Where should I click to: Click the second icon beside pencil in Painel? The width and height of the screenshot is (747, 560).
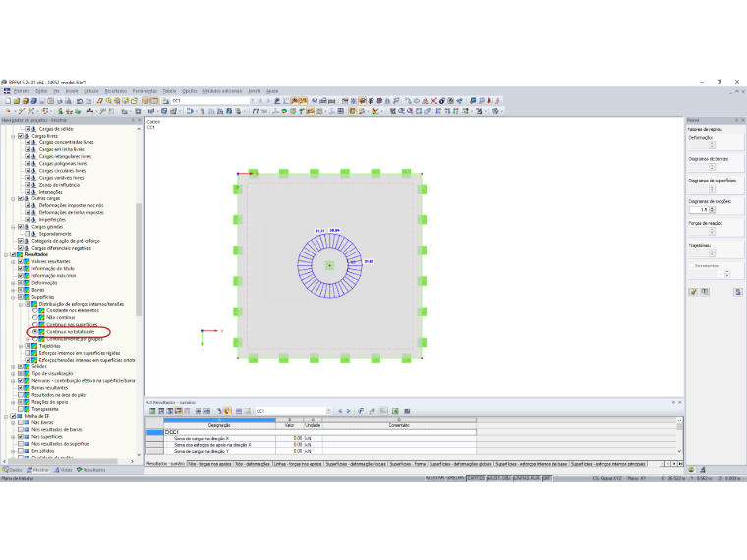click(705, 292)
